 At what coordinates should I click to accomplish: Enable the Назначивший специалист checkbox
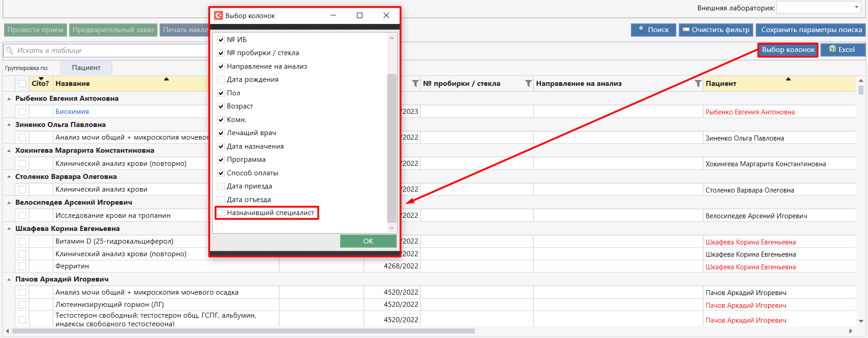point(221,213)
